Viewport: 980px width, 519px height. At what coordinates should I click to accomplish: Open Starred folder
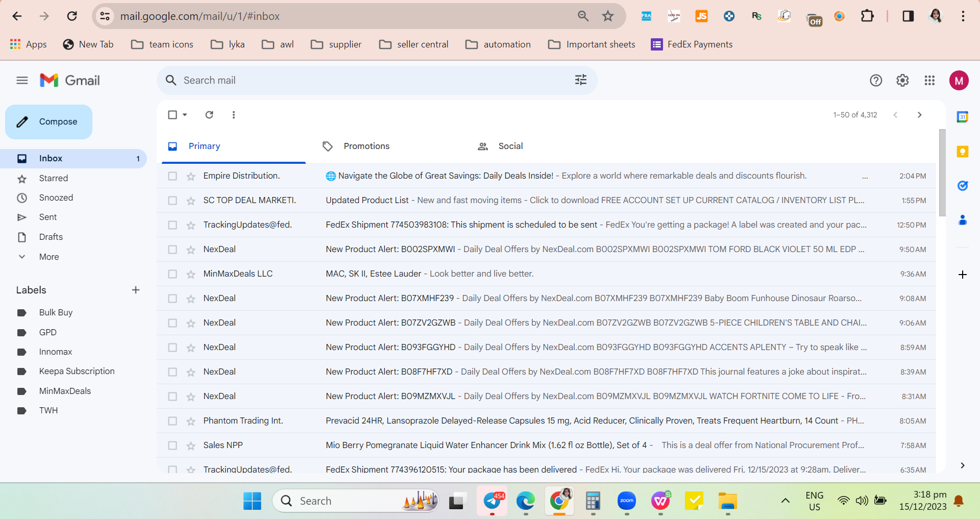click(73, 178)
